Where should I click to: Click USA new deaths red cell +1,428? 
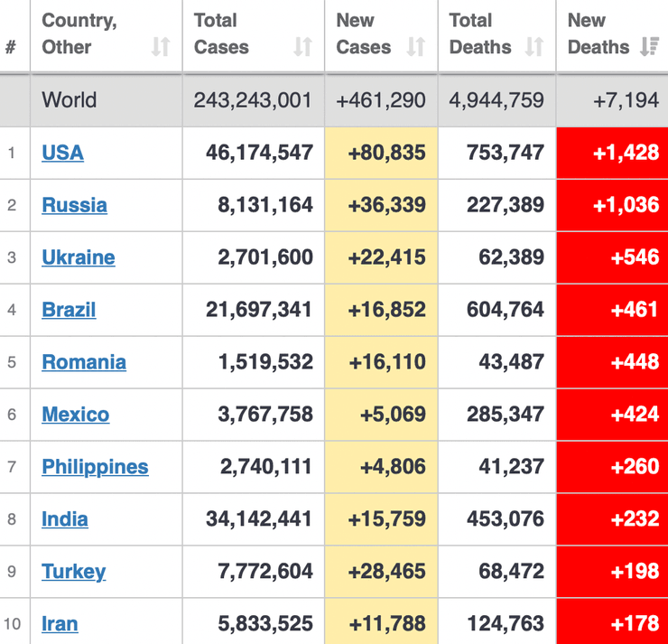(626, 153)
